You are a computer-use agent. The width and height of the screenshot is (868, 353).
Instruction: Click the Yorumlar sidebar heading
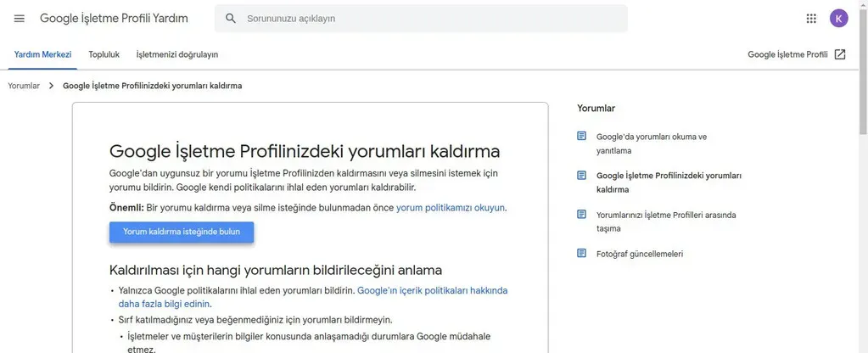tap(596, 109)
